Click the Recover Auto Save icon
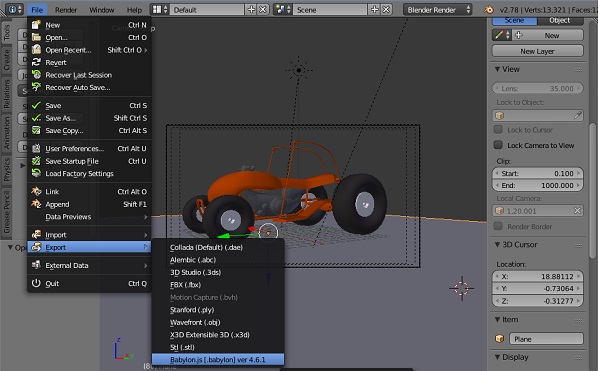 tap(36, 87)
